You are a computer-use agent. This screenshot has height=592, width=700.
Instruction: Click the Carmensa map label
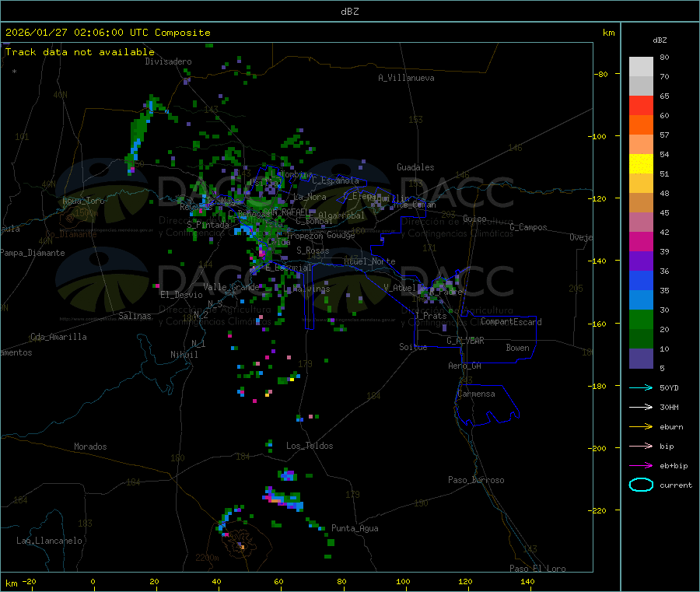pos(476,394)
